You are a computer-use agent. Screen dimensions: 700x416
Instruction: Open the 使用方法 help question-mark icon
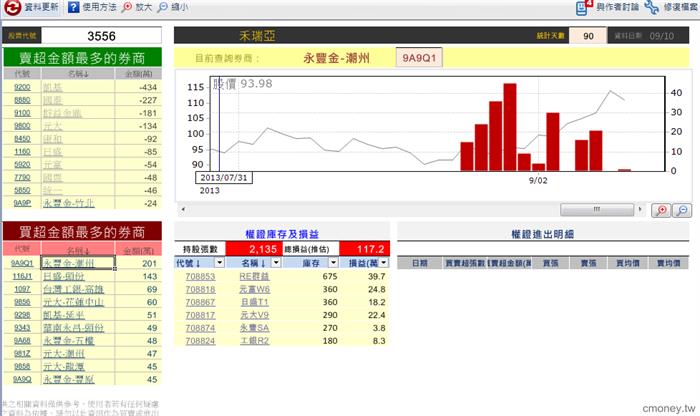[x=74, y=7]
